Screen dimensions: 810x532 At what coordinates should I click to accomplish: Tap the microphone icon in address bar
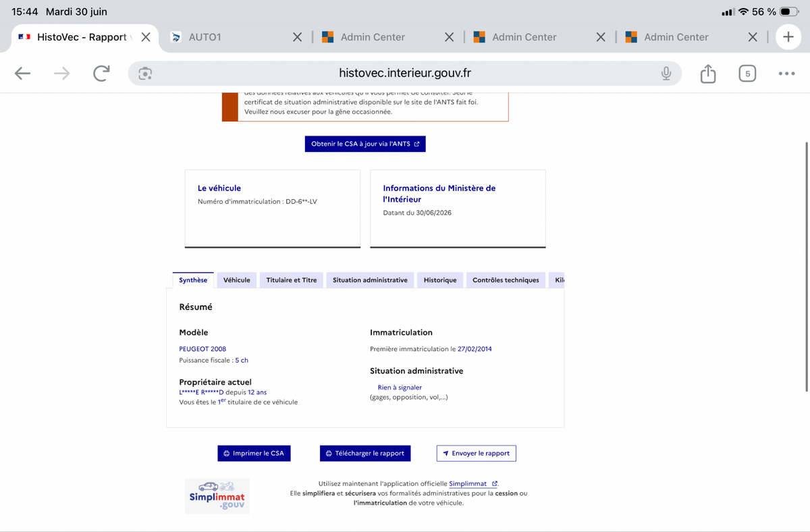pyautogui.click(x=666, y=74)
